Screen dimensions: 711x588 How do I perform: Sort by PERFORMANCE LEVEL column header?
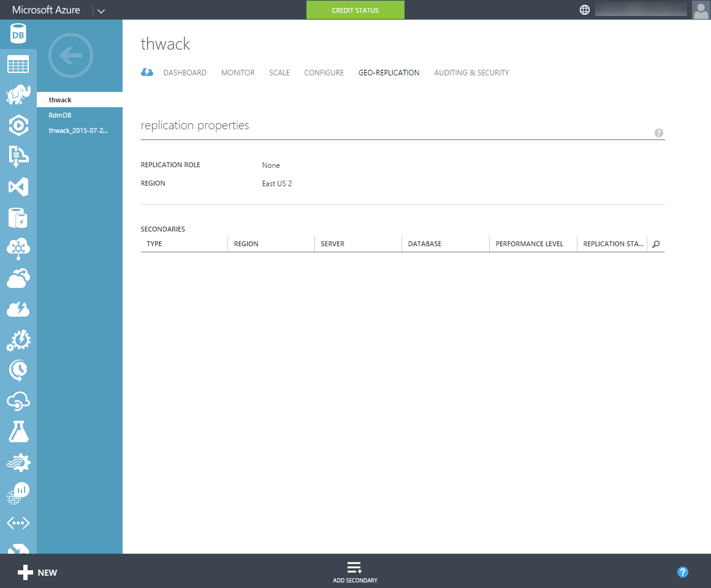click(x=533, y=244)
